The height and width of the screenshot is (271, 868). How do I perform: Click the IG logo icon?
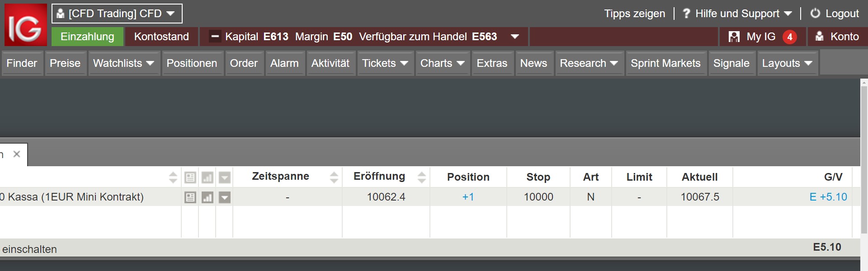(26, 25)
